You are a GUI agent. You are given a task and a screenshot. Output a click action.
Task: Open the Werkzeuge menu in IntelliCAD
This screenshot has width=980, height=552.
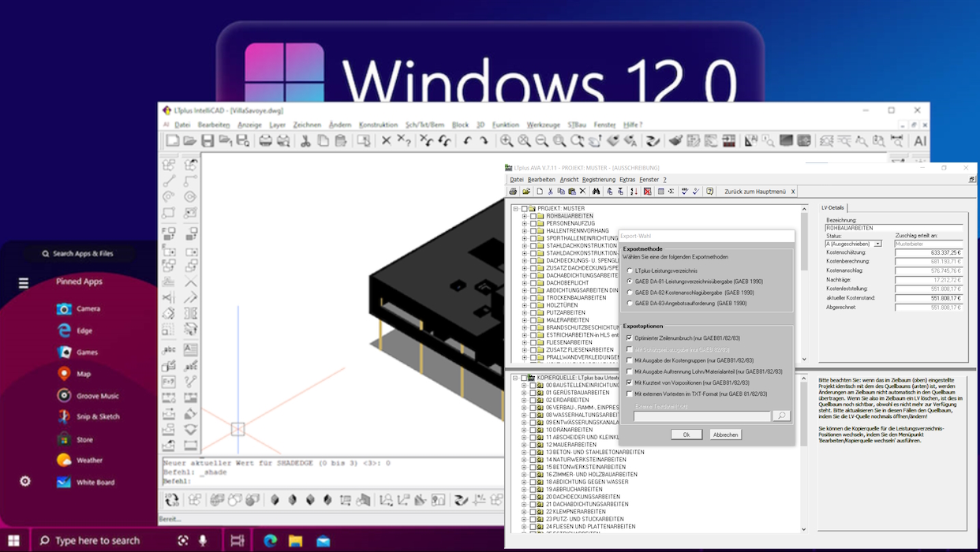pos(543,125)
